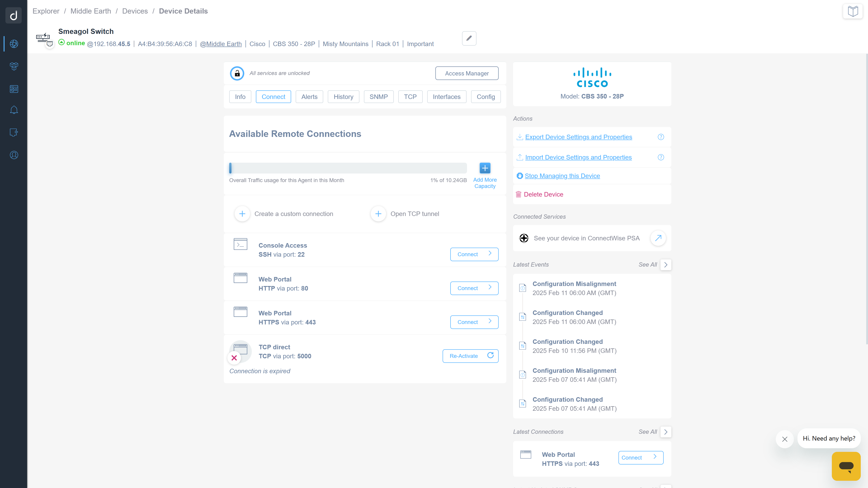This screenshot has width=868, height=488.
Task: Dismiss the TCP direct connection via red X
Action: [x=234, y=358]
